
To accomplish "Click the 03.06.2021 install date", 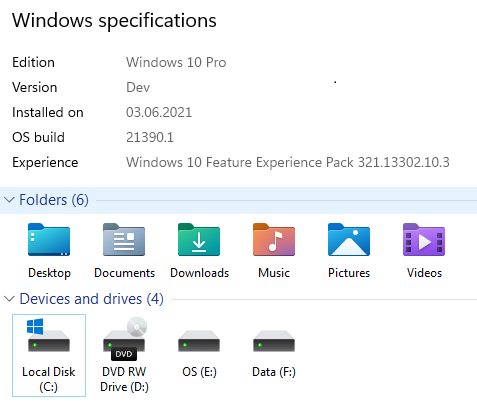I will [159, 112].
